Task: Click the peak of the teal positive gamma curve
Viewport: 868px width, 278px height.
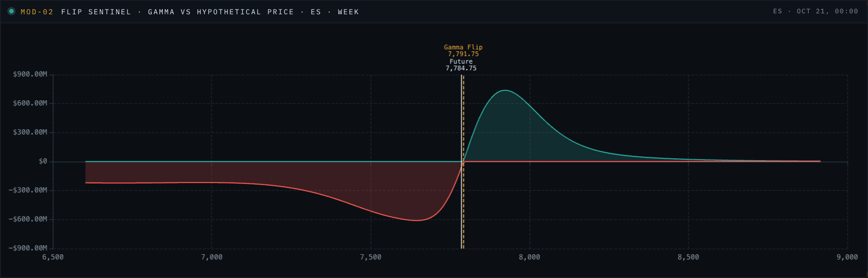Action: click(504, 90)
